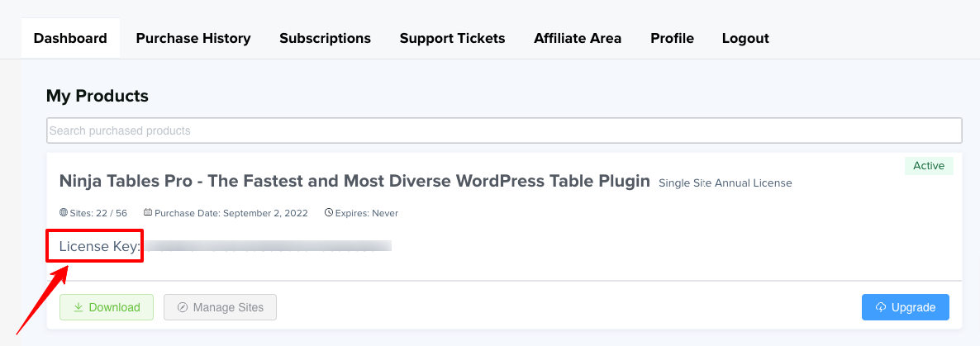The width and height of the screenshot is (980, 346).
Task: Click the blue Upgrade button
Action: (x=905, y=307)
